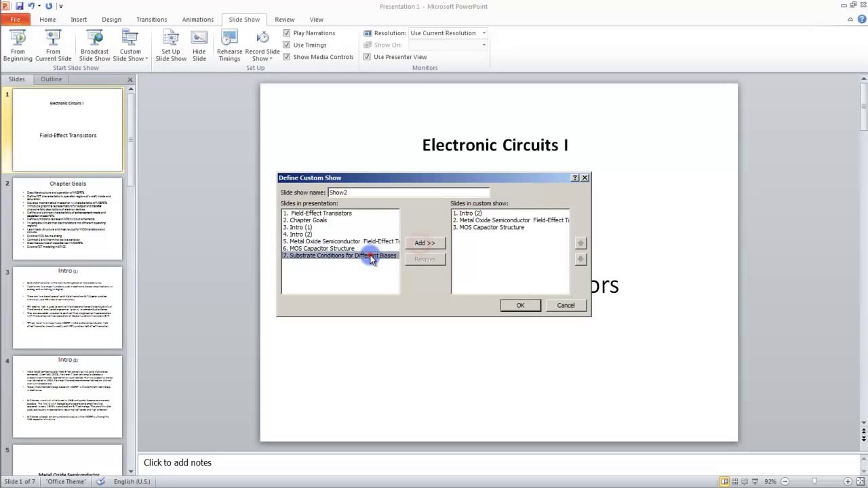Viewport: 868px width, 488px height.
Task: Click Slide show name field
Action: tap(408, 192)
